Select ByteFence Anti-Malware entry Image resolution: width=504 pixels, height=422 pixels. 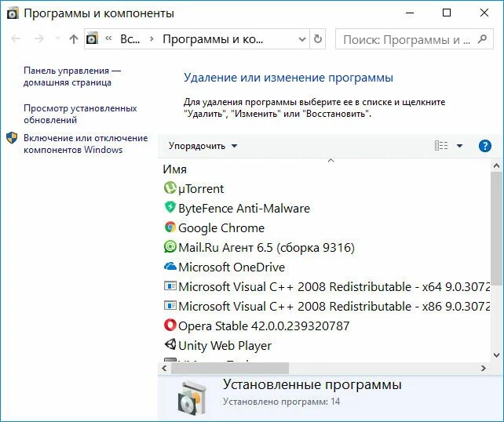tap(244, 209)
